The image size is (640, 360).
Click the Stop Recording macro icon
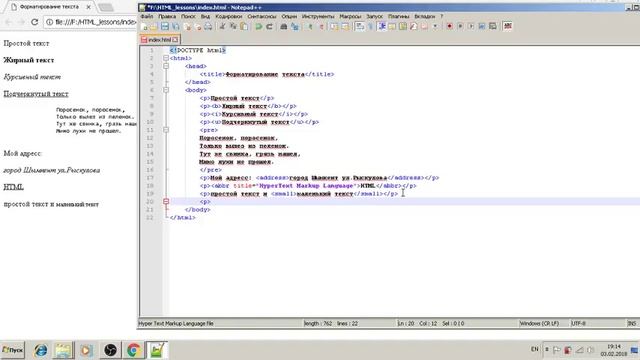click(460, 27)
